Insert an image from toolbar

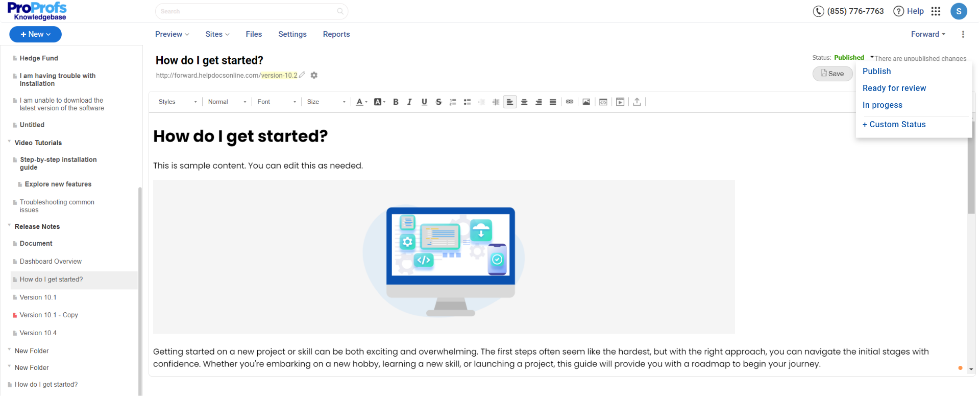pos(586,102)
